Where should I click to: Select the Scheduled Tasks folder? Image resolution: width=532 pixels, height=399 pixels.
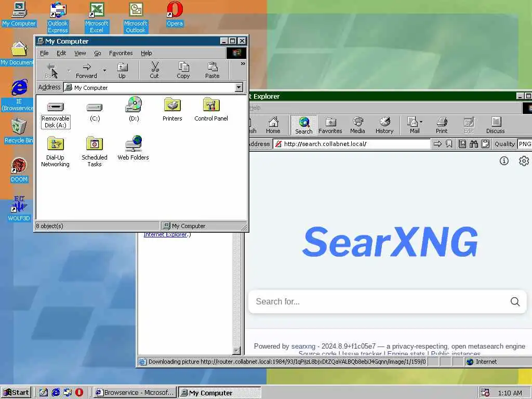pyautogui.click(x=95, y=152)
